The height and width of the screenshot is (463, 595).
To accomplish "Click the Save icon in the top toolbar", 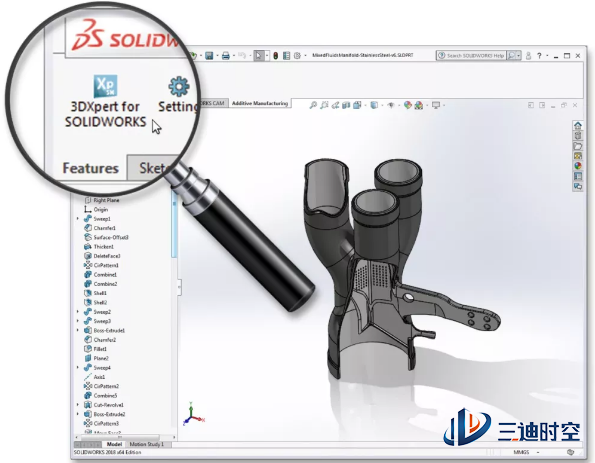I will tap(209, 56).
